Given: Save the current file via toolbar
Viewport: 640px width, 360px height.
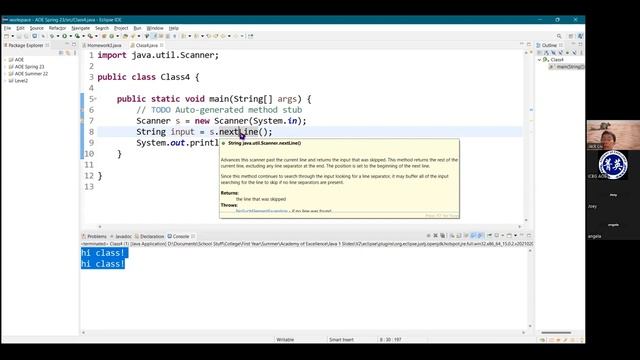Looking at the screenshot, I should point(19,36).
